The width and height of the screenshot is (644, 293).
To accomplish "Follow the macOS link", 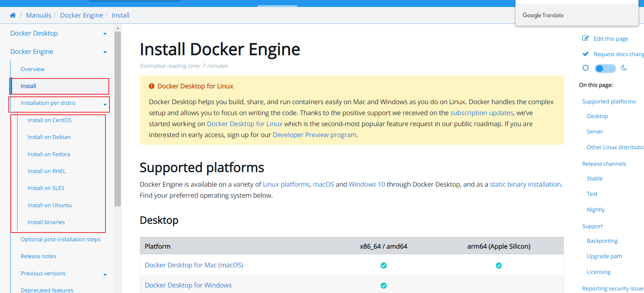I will [x=324, y=184].
